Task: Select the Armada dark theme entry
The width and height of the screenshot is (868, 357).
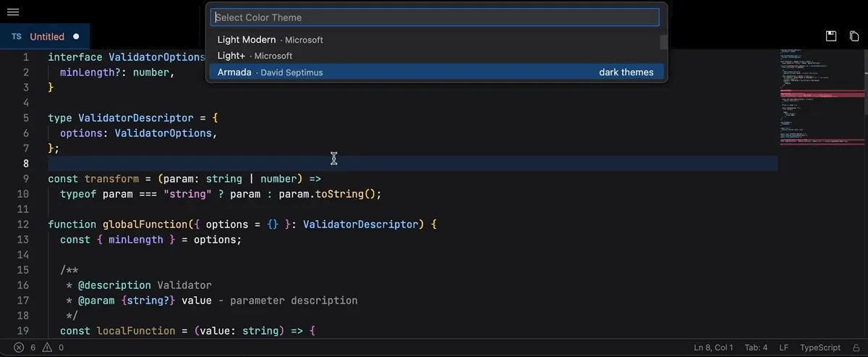Action: (x=234, y=72)
